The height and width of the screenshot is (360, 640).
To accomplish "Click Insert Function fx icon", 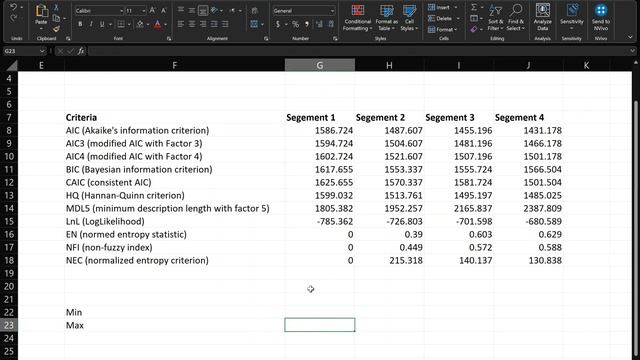I will tap(81, 51).
